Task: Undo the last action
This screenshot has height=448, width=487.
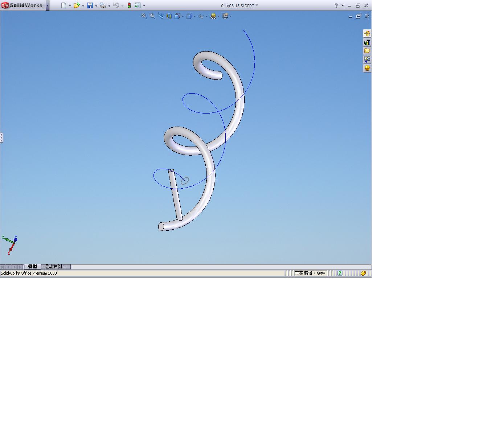Action: click(116, 5)
